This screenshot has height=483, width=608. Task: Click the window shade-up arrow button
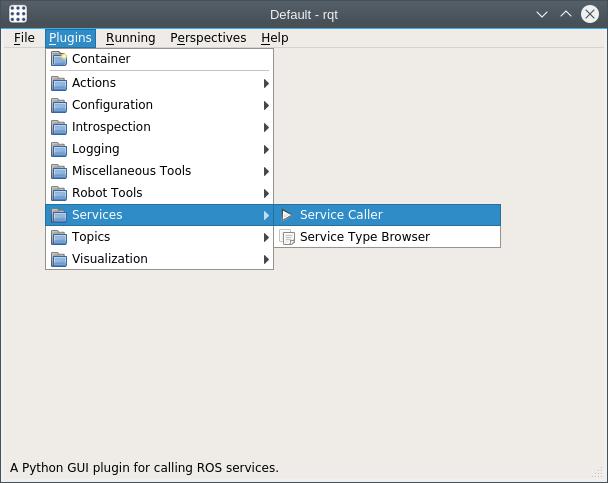coord(566,14)
